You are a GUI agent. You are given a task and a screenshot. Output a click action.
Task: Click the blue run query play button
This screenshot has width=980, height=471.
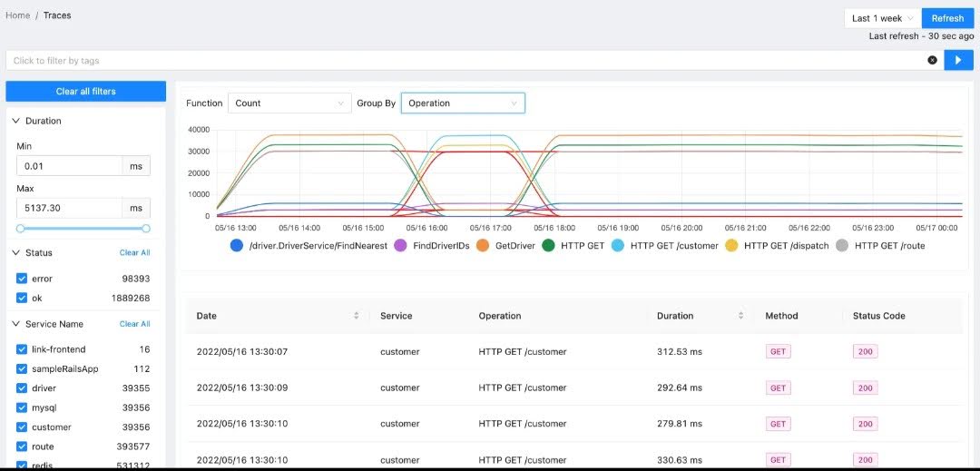pos(958,60)
